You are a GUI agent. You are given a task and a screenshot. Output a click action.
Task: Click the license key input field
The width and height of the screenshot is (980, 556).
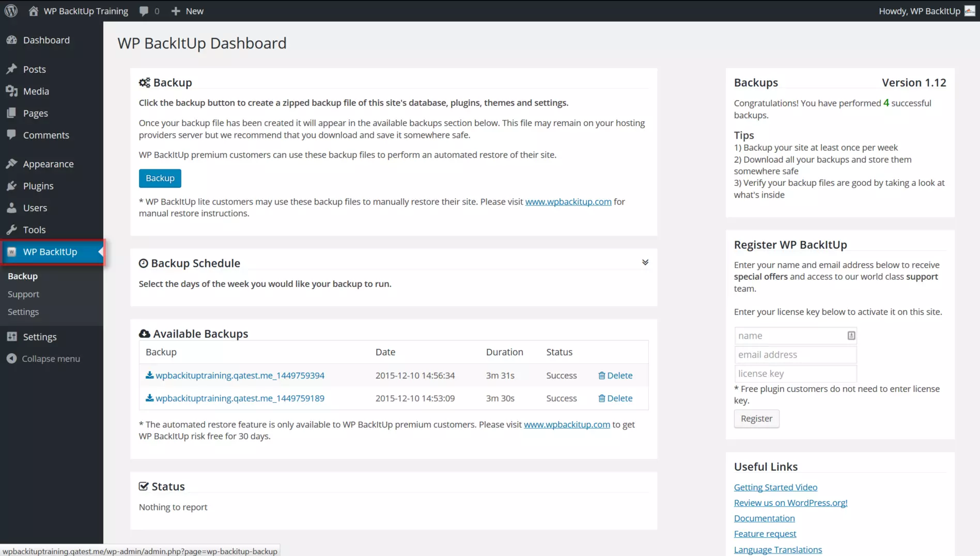click(x=795, y=373)
